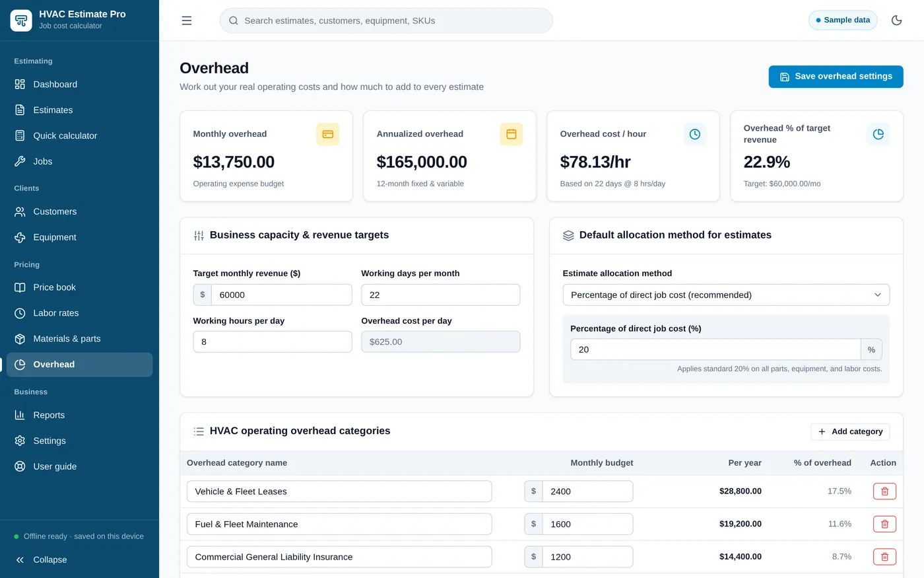
Task: Edit Working days per month field
Action: pos(440,295)
